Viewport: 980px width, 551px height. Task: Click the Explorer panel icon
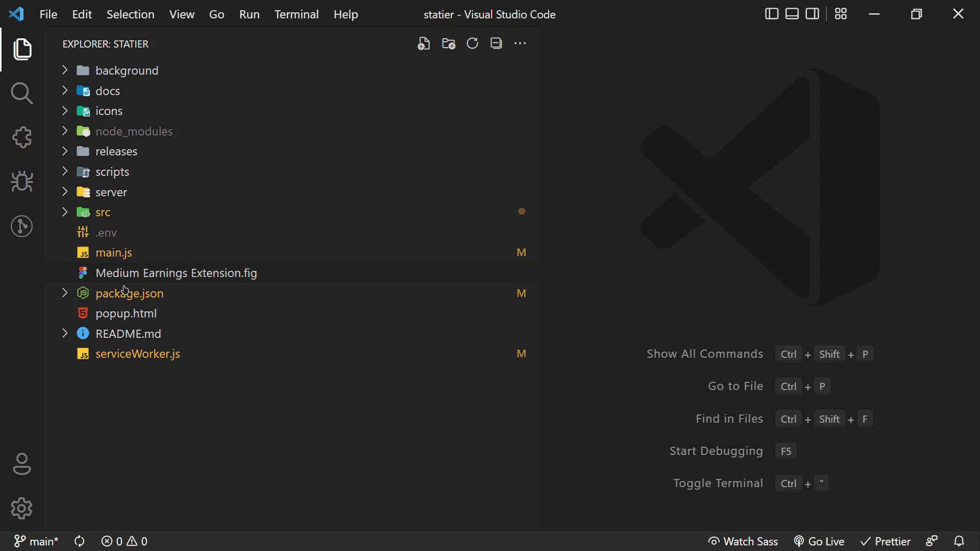point(22,48)
